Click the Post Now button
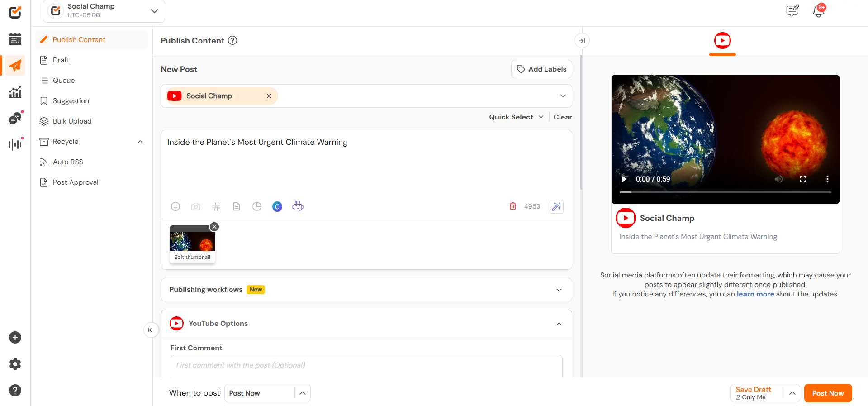868x406 pixels. pos(828,393)
